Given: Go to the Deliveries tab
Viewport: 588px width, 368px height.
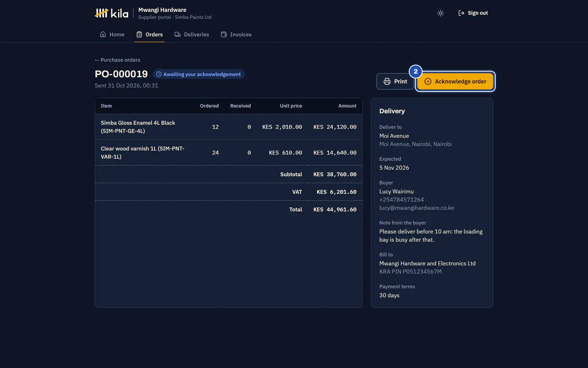Looking at the screenshot, I should [192, 34].
